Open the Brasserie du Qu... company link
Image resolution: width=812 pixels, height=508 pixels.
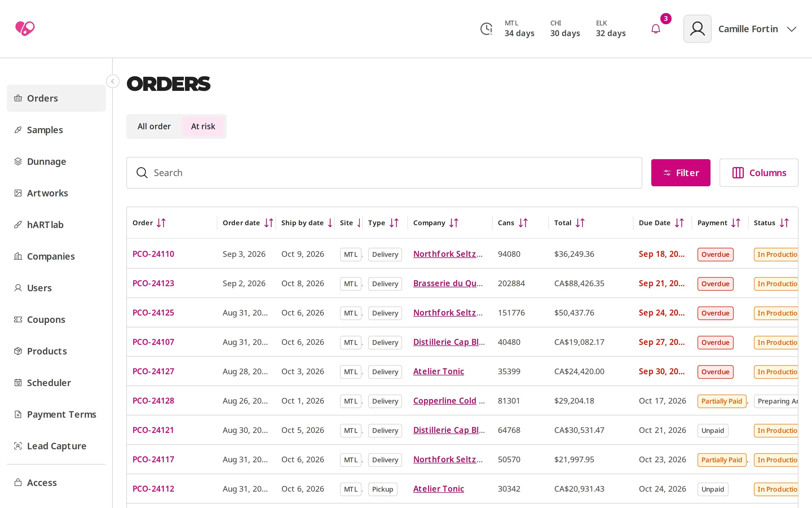(x=448, y=283)
